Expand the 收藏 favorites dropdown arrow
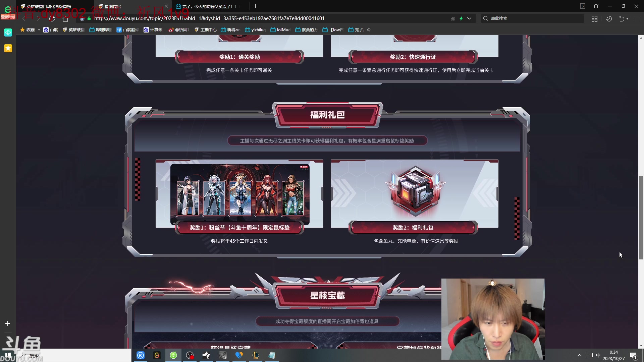The height and width of the screenshot is (362, 644). 39,30
